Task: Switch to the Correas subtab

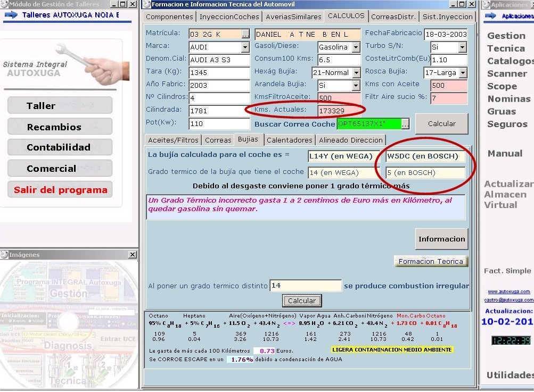Action: point(218,140)
